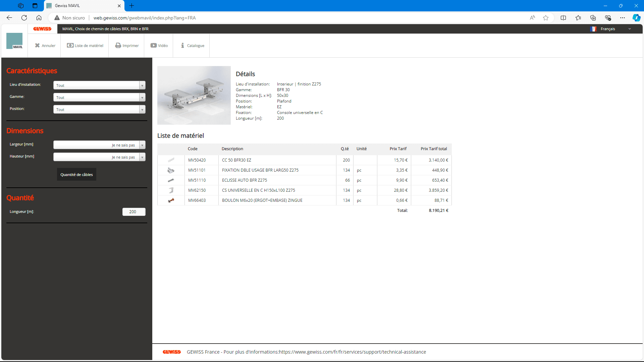Click ECLISSE AUTO BFR Z275 description
This screenshot has width=644, height=362.
(x=245, y=180)
